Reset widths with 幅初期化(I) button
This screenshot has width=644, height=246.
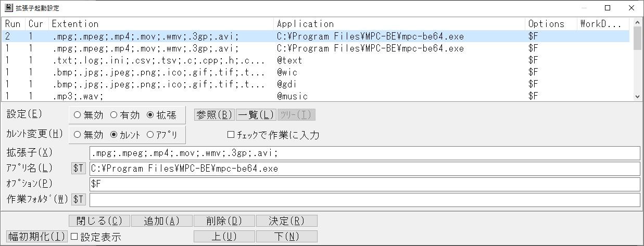[36, 237]
